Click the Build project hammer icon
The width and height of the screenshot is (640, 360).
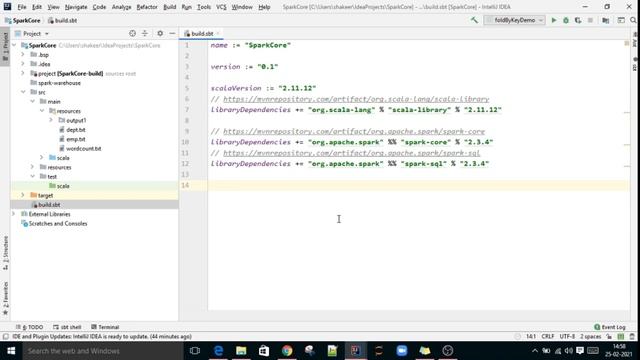tap(474, 20)
